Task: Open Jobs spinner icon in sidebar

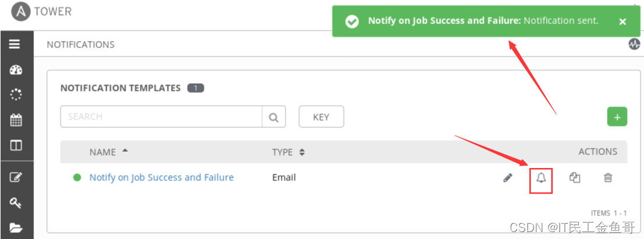Action: coord(16,95)
